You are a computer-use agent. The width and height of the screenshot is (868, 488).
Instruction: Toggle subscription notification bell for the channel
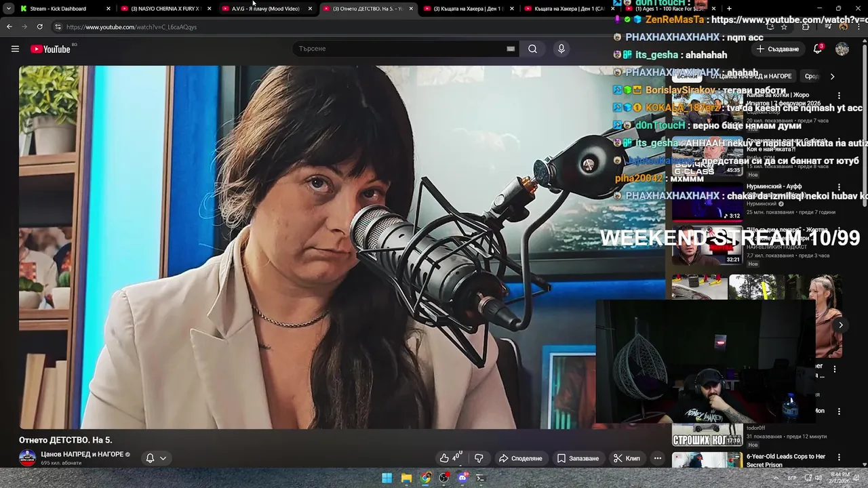(156, 458)
